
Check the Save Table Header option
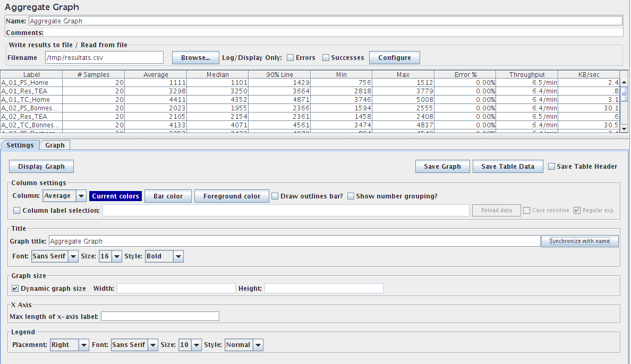coord(551,166)
